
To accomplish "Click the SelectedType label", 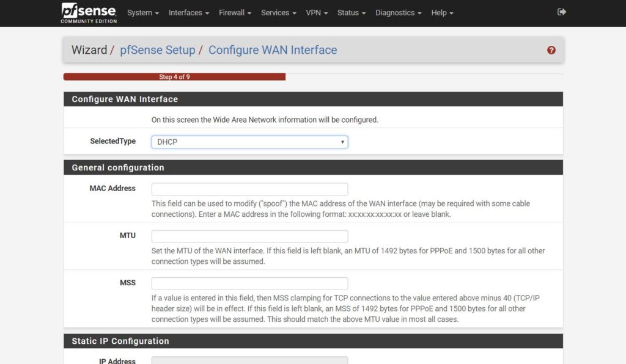I will pyautogui.click(x=112, y=141).
